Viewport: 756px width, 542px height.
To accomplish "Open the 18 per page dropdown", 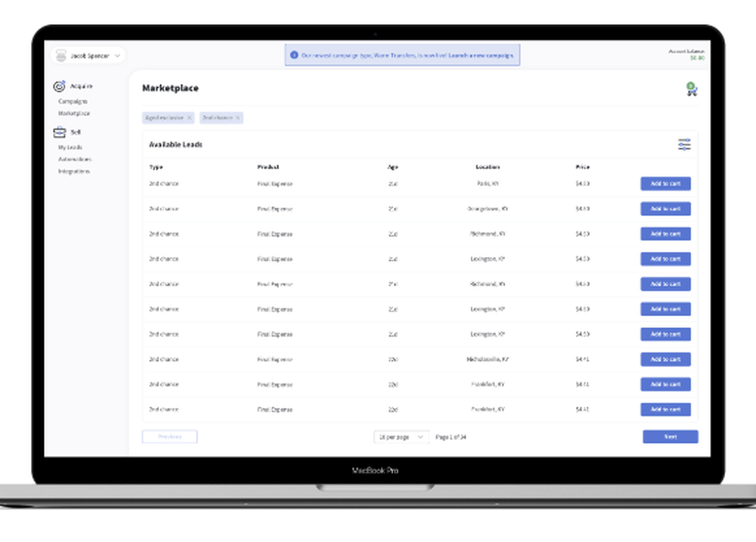I will [x=401, y=436].
